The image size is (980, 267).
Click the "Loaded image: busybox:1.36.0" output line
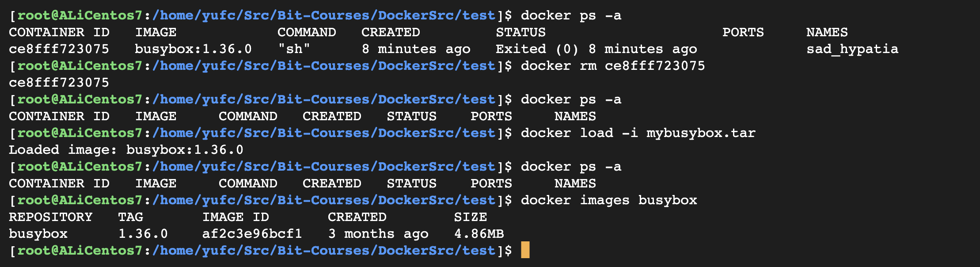tap(126, 150)
